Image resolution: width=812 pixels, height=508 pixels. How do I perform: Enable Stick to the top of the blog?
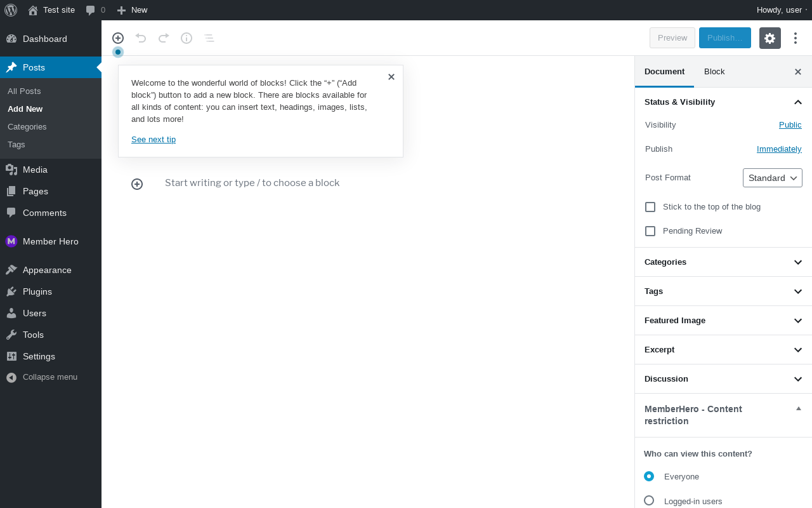coord(650,207)
